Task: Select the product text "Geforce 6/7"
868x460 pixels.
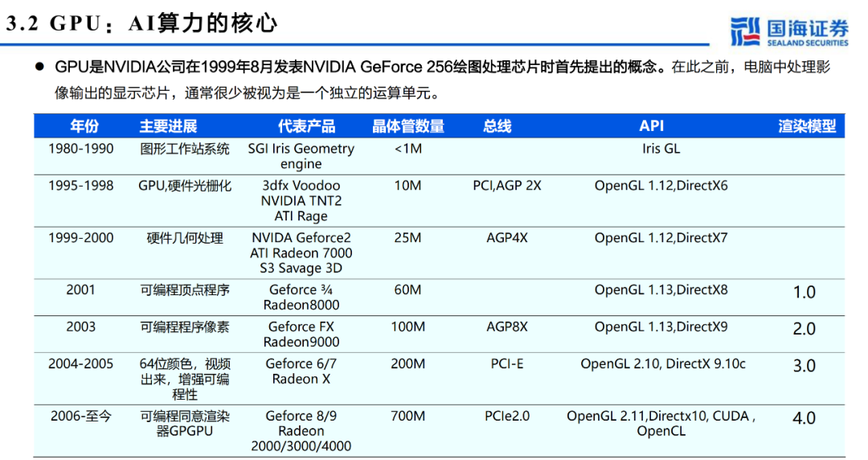Action: [301, 364]
